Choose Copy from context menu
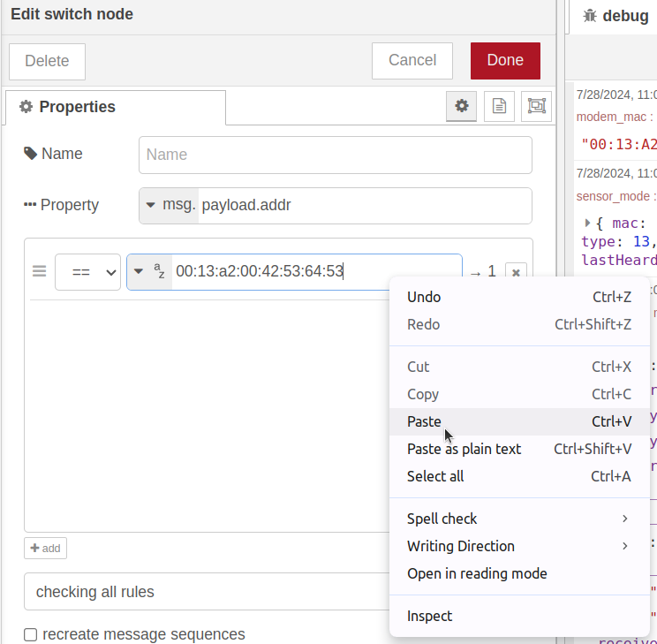657x644 pixels. pyautogui.click(x=519, y=394)
